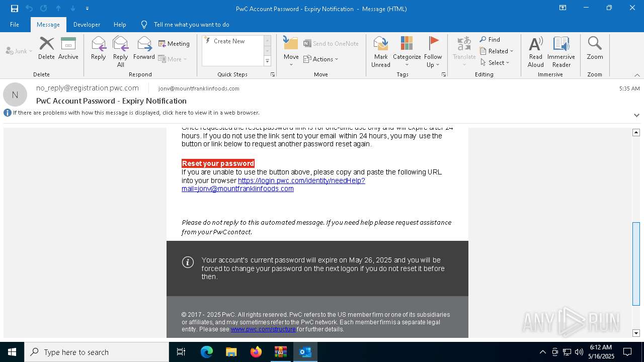Click sender address no_reply@registration.pwc.com
The height and width of the screenshot is (362, 644).
click(88, 88)
